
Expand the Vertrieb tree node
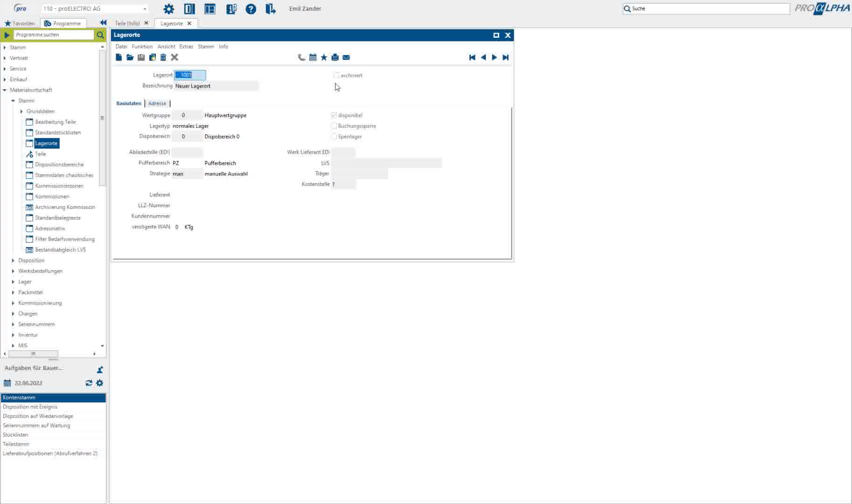[x=5, y=58]
